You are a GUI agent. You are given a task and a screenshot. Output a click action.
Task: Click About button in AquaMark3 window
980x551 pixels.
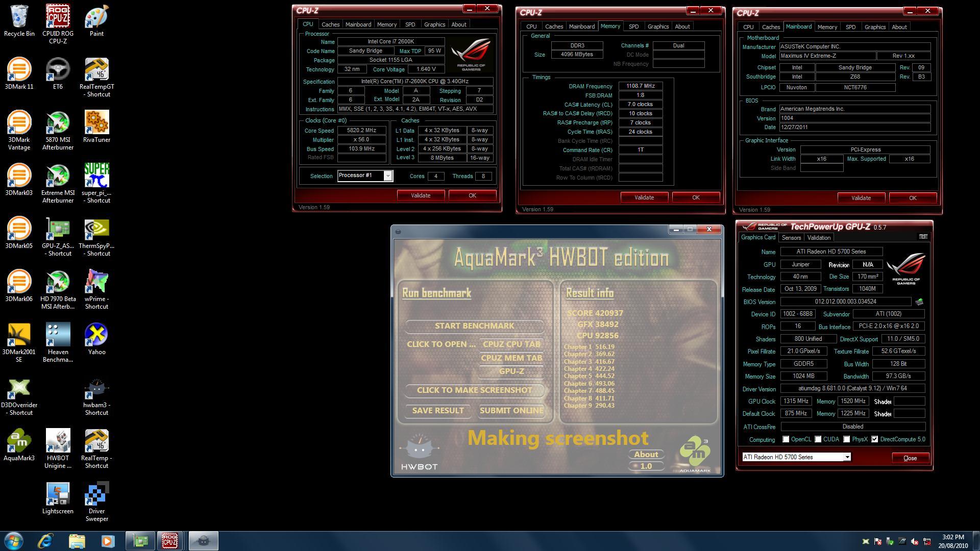coord(646,455)
